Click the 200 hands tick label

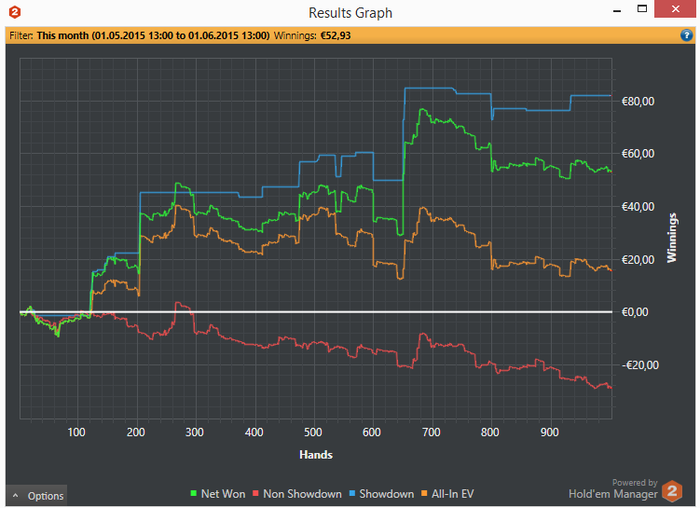pos(136,432)
